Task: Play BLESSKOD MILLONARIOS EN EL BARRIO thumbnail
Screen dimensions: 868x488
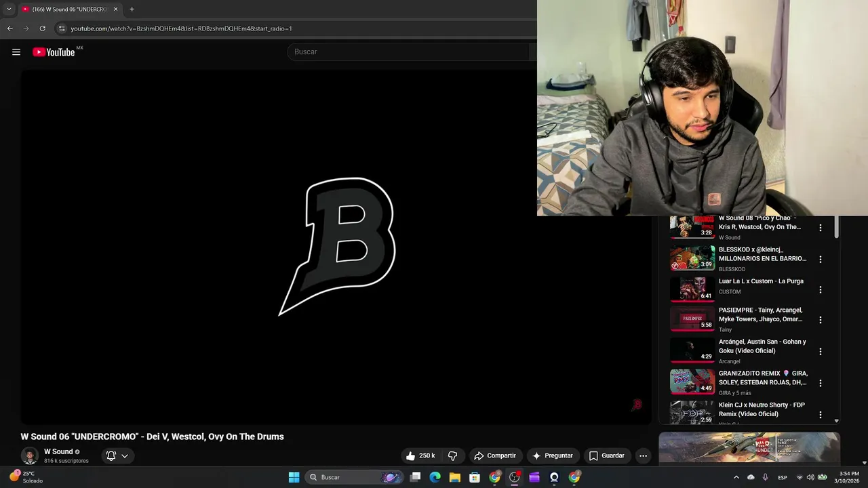Action: pos(692,258)
